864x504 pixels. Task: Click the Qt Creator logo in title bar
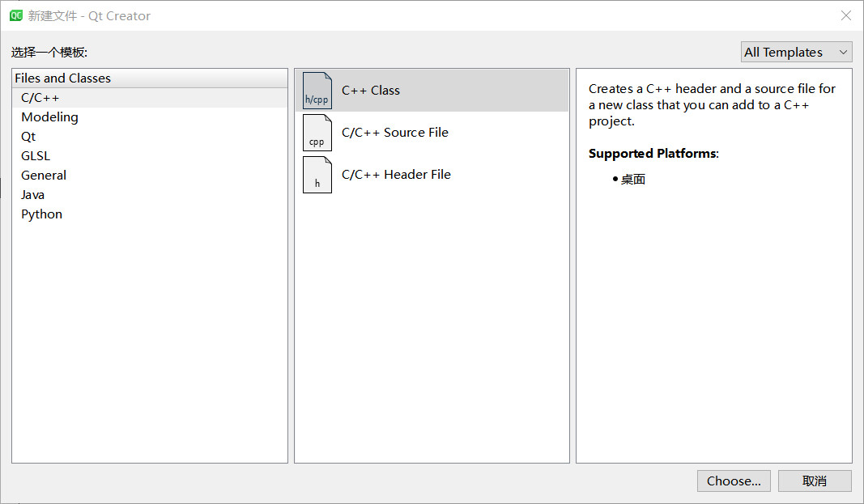click(x=15, y=15)
